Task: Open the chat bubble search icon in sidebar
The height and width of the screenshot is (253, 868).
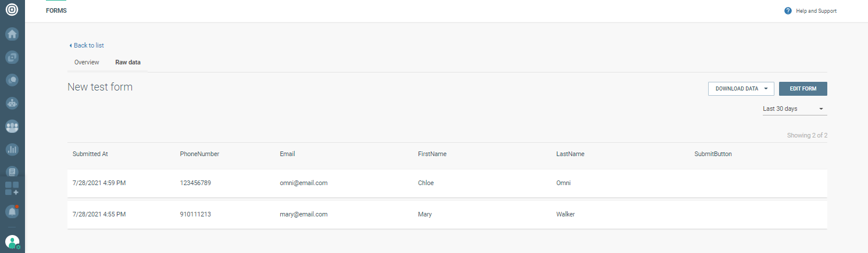Action: [12, 80]
